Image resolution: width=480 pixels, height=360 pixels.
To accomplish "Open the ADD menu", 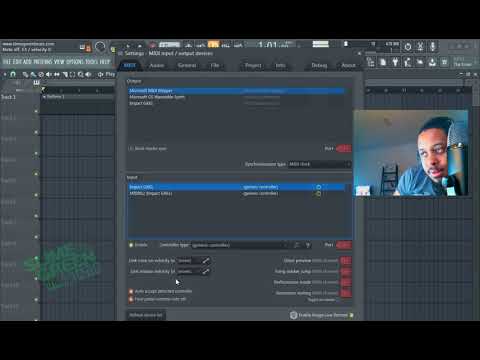I will pos(27,62).
